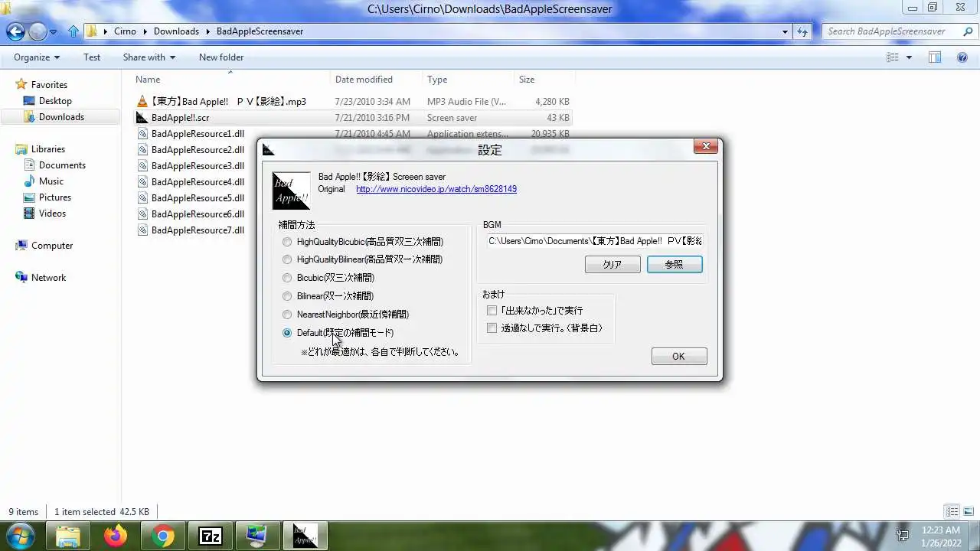Click the Downloads breadcrumb in address bar
The width and height of the screenshot is (980, 551).
[x=176, y=31]
